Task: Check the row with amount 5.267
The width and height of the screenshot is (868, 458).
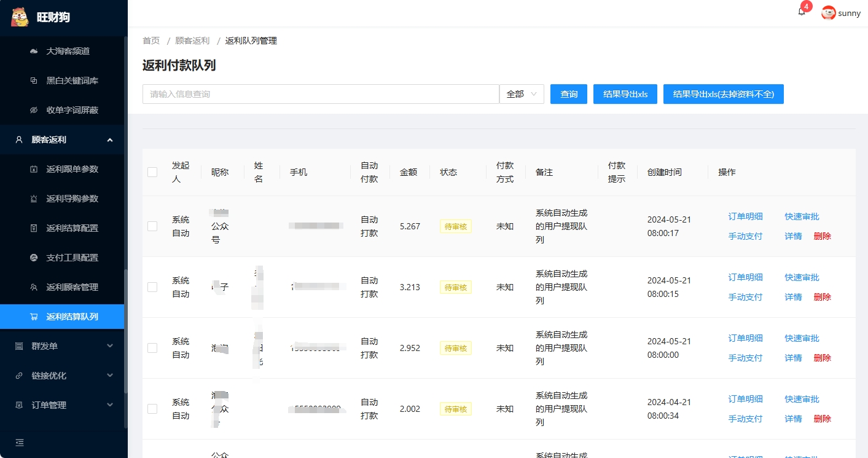Action: (x=152, y=226)
